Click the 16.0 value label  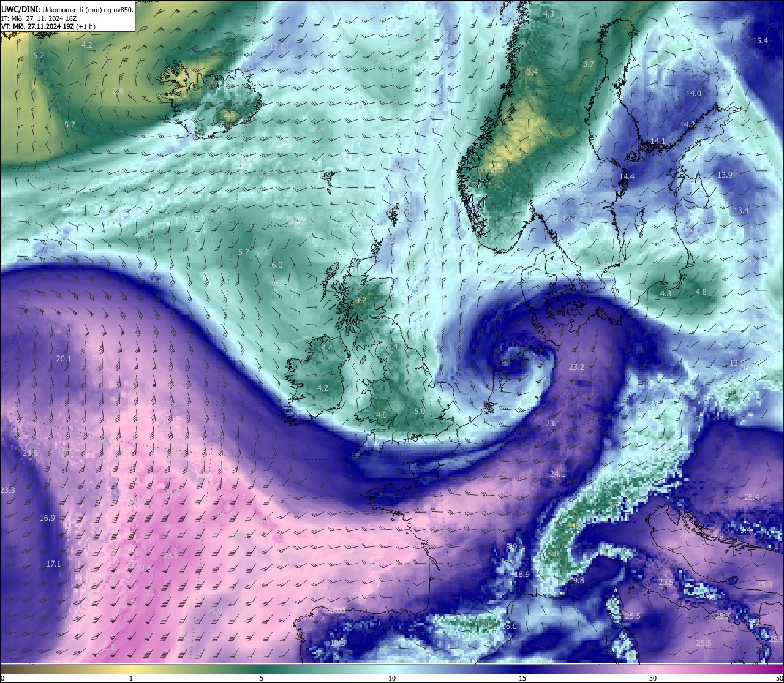(510, 627)
